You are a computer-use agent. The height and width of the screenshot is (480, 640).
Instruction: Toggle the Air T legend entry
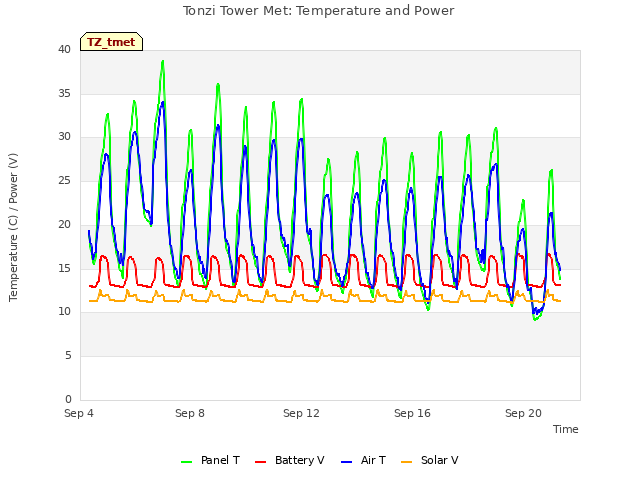[x=363, y=460]
